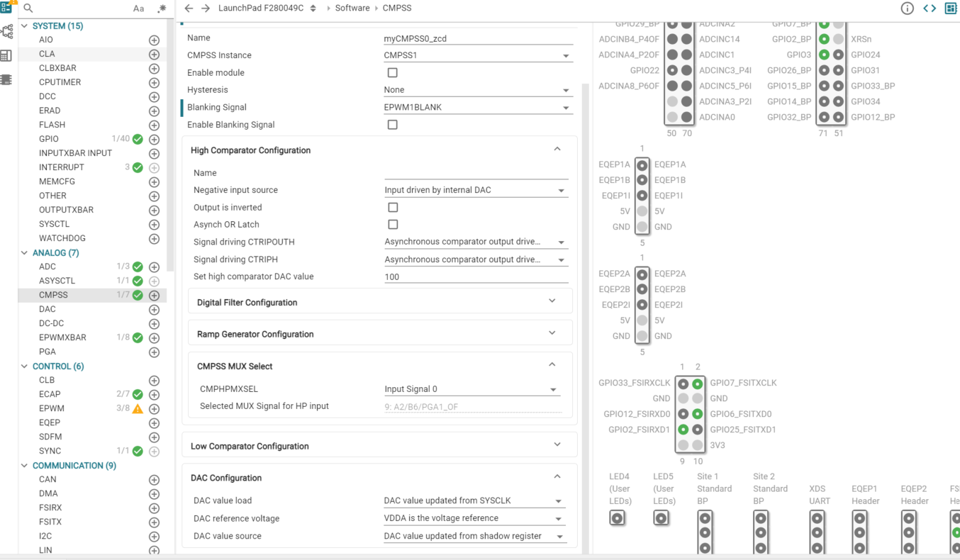Open the ADC module in the sidebar
Image resolution: width=960 pixels, height=560 pixels.
tap(48, 267)
